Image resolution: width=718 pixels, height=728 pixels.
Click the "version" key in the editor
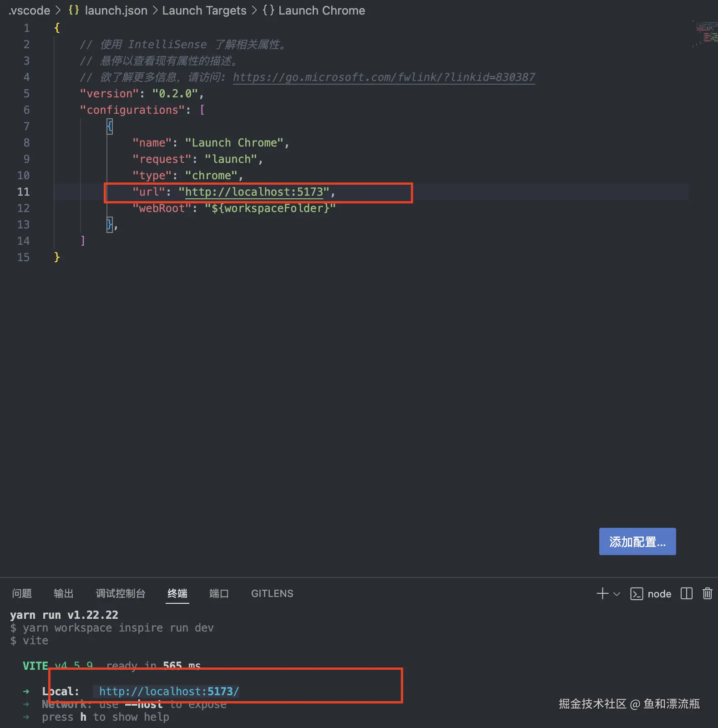(x=109, y=94)
